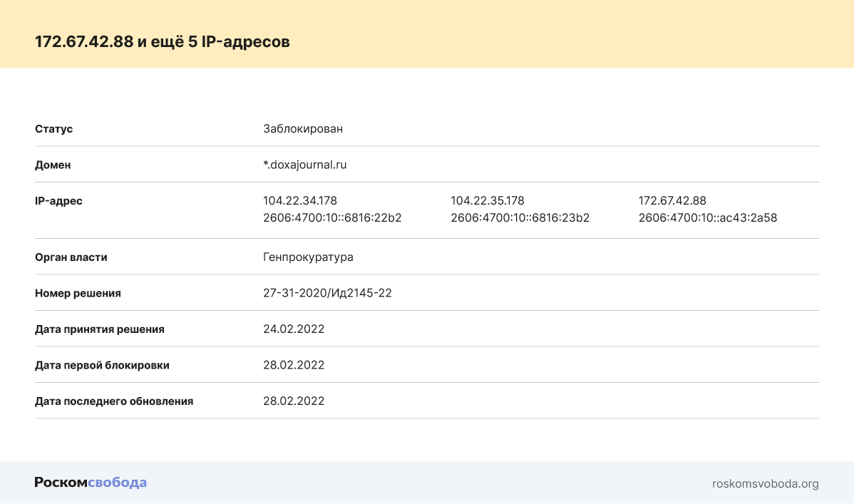Open the roskomsvoboda.org link
Viewport: 854px width, 504px height.
[x=765, y=483]
